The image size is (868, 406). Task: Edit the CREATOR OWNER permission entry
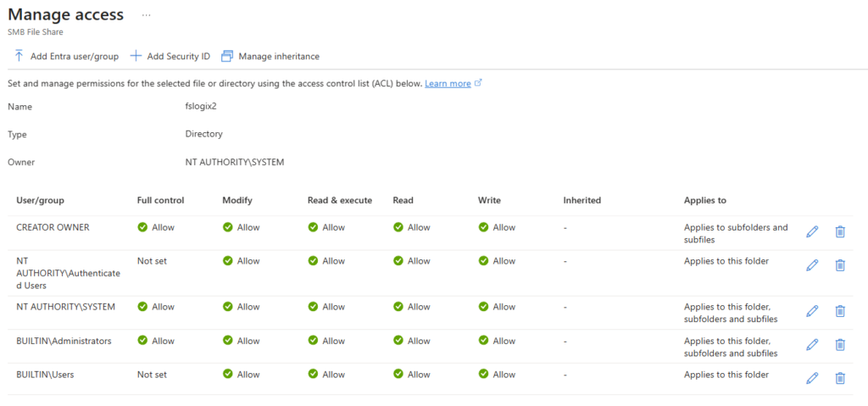(812, 231)
